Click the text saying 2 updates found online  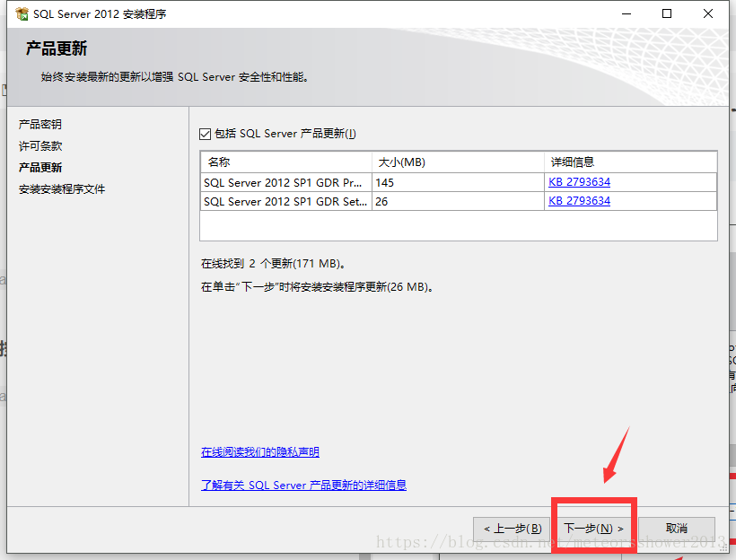point(274,264)
